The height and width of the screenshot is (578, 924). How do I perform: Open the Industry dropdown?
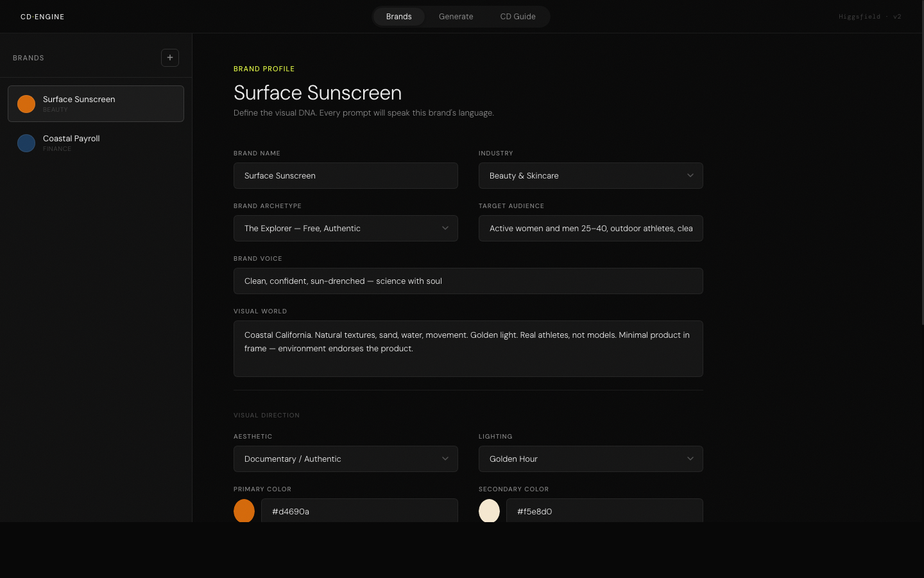coord(590,176)
